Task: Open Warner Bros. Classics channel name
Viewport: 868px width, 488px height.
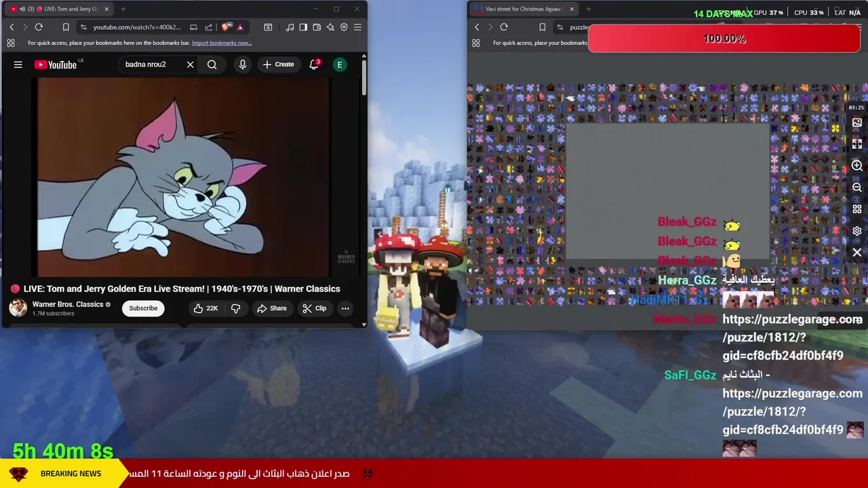Action: [68, 304]
